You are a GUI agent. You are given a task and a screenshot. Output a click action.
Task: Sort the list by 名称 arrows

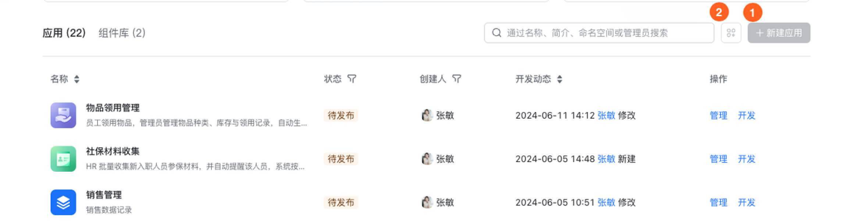[77, 79]
